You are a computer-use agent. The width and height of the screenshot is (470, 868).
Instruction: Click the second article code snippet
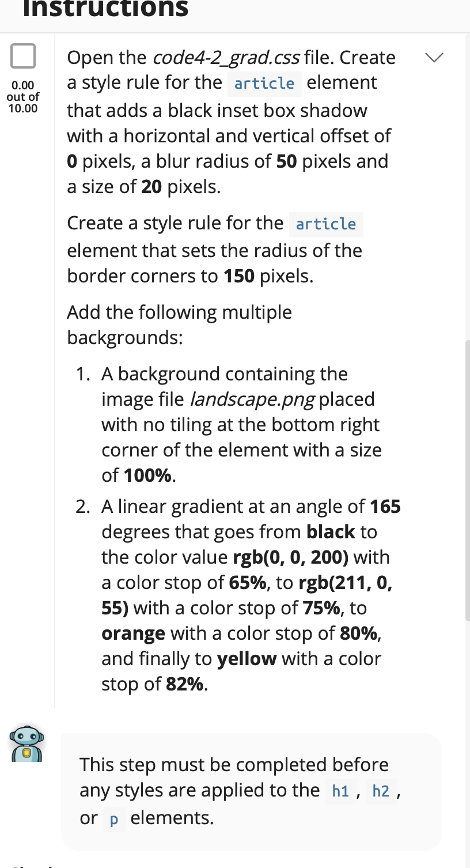tap(326, 224)
